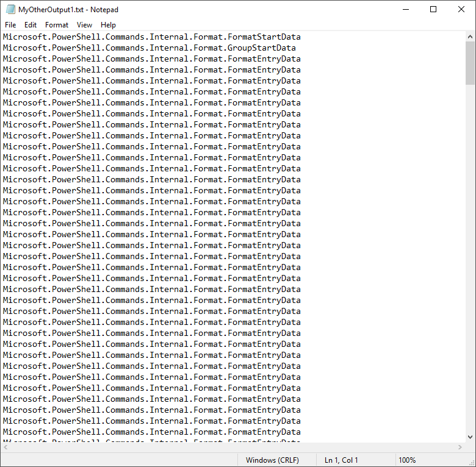The image size is (476, 467).
Task: Click the vertical scrollbar thumb
Action: click(470, 63)
